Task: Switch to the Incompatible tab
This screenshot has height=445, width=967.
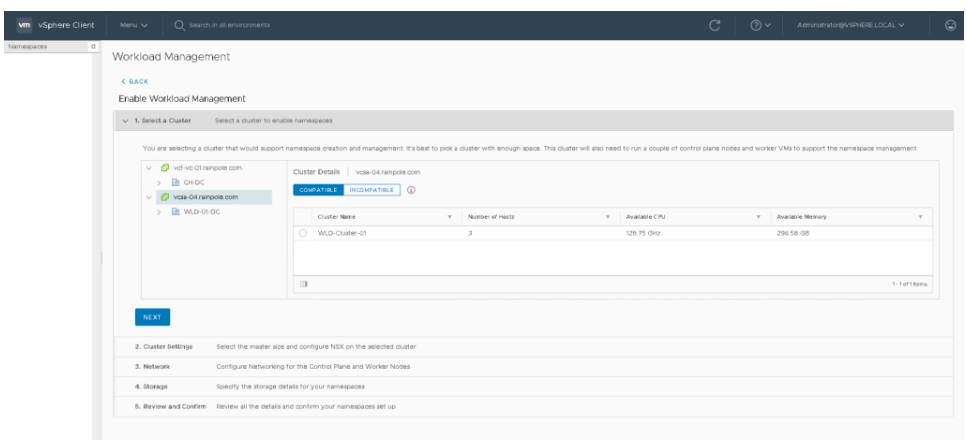Action: tap(372, 189)
